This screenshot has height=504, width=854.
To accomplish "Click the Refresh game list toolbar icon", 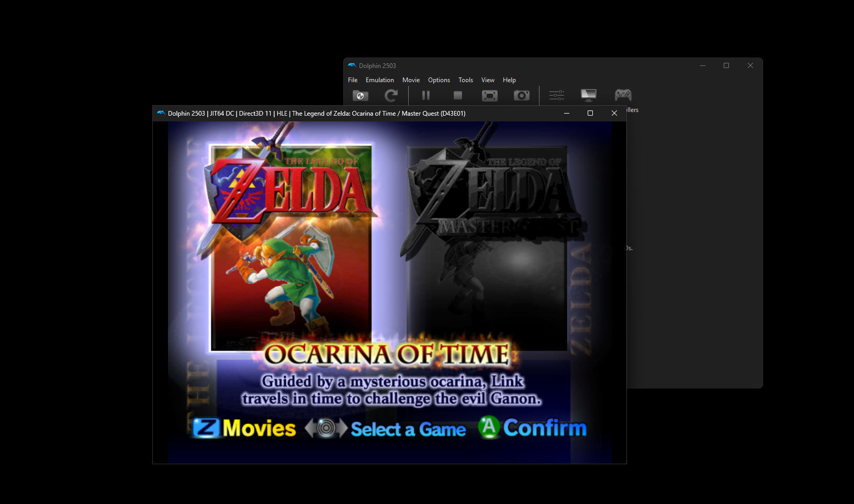I will click(x=391, y=95).
